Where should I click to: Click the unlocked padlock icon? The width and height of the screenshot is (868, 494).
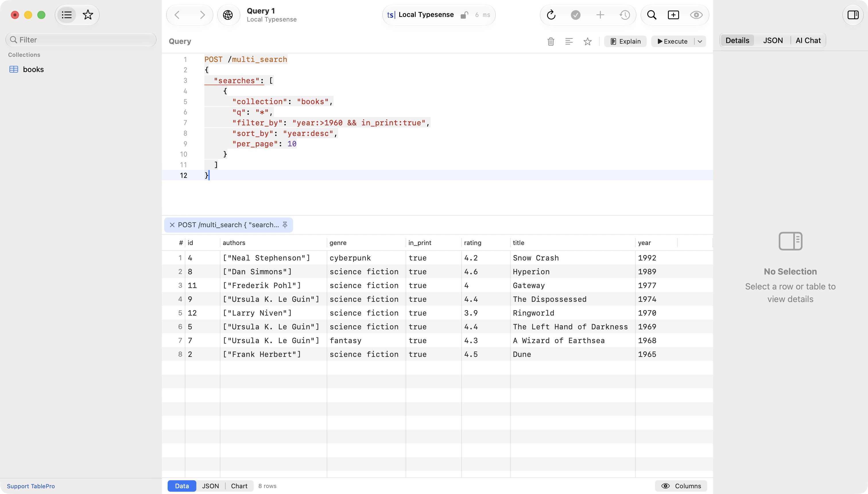pos(464,15)
